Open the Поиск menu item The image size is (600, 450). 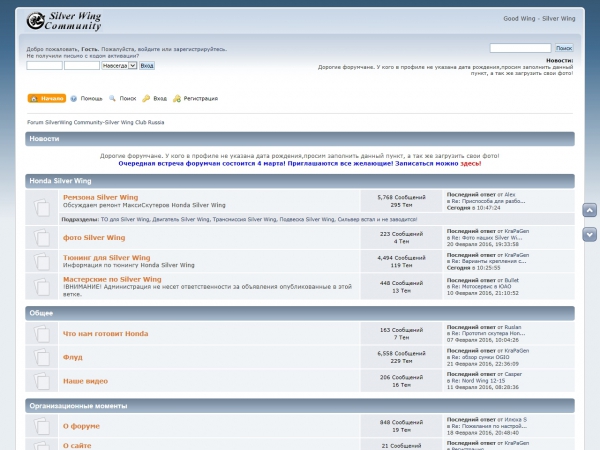pos(122,98)
